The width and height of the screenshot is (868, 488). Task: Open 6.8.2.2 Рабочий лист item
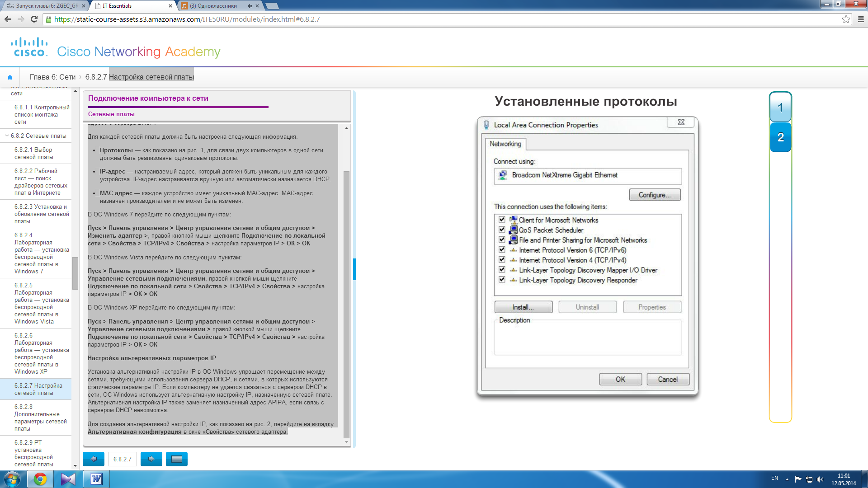(36, 182)
